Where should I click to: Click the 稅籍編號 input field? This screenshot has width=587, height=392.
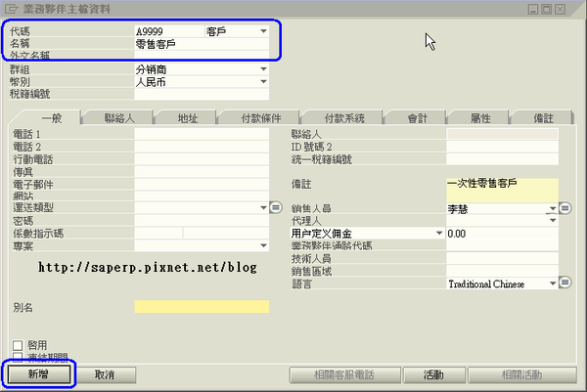202,94
